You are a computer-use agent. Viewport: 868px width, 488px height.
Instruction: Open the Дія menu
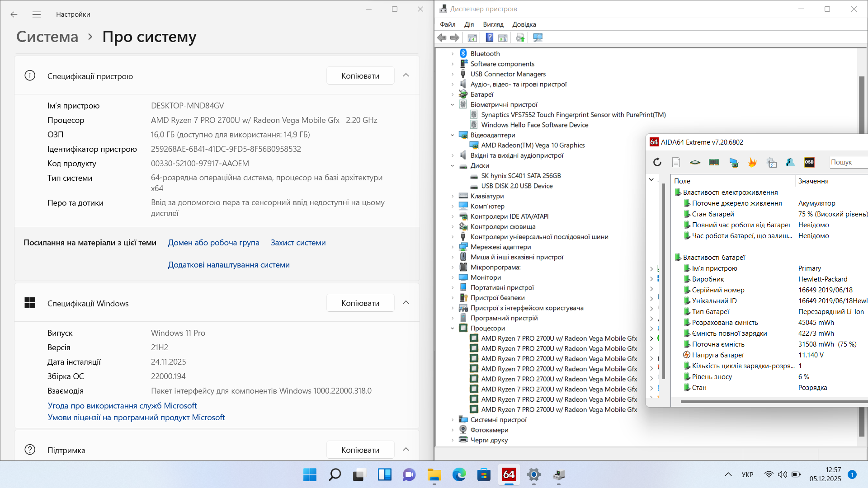pos(469,24)
